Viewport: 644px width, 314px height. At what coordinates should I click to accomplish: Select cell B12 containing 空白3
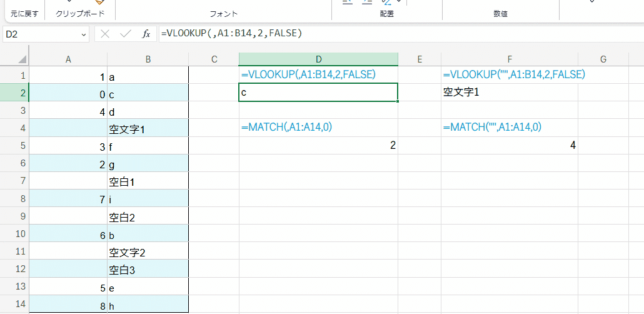pos(148,268)
